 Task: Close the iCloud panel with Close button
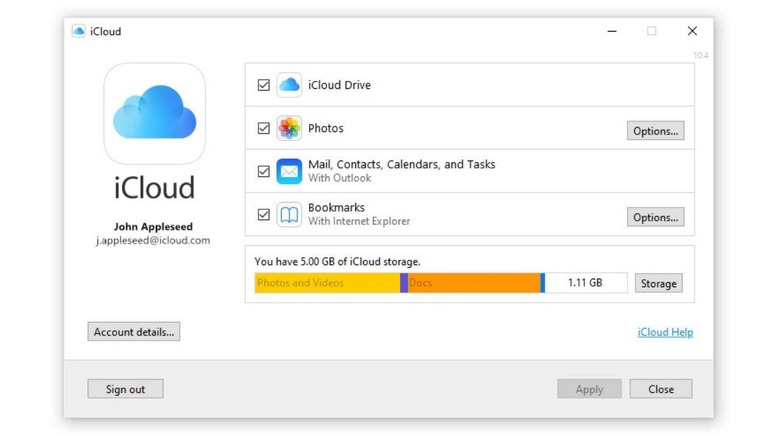[x=660, y=389]
